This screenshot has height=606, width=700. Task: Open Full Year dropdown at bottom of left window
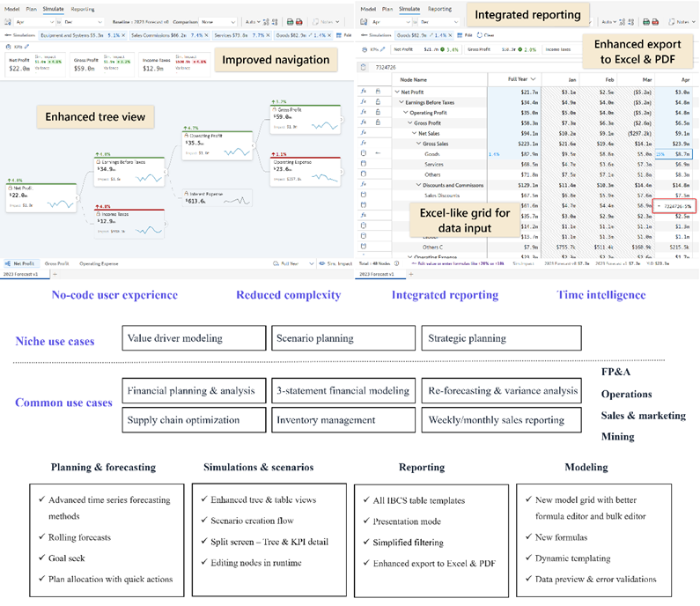[294, 263]
